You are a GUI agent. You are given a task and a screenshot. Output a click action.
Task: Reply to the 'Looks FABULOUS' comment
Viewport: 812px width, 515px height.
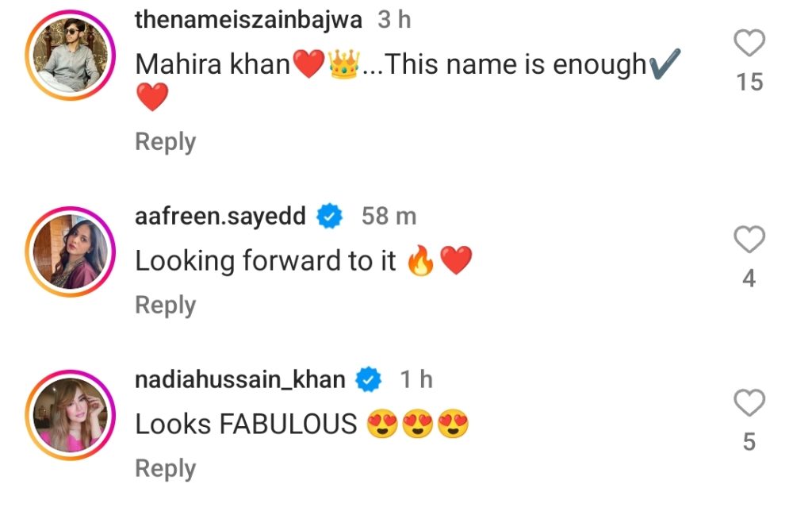[165, 469]
